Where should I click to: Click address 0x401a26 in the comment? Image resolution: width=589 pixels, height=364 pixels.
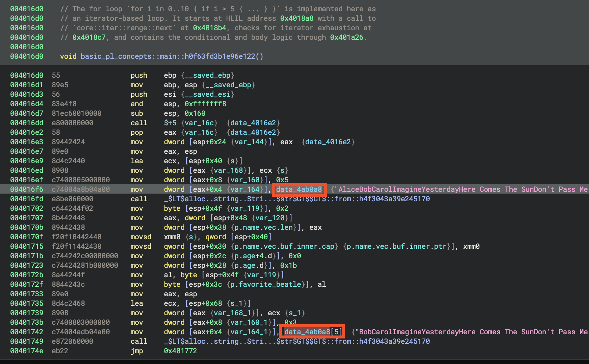[x=346, y=37]
